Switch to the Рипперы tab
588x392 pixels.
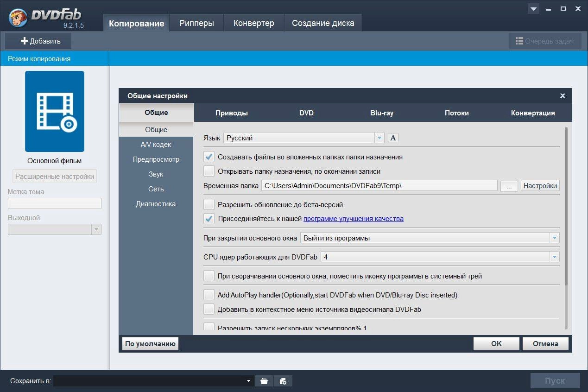pos(196,23)
